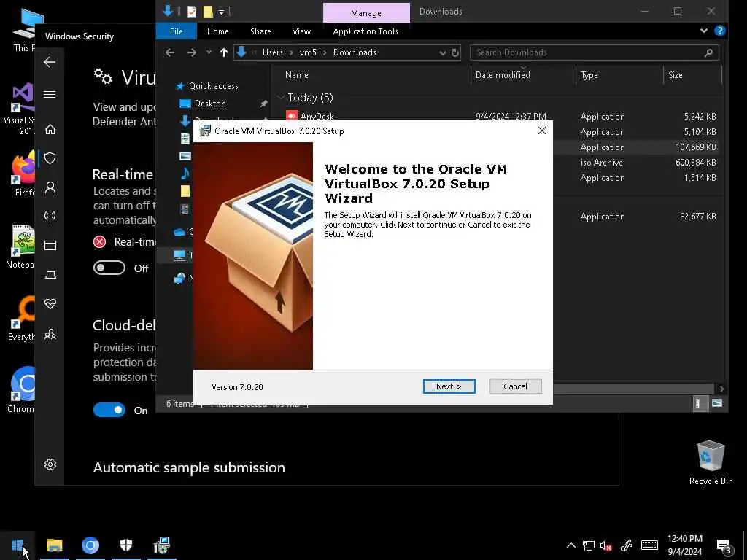Open notification center icon
Screen dimensions: 747x560
click(724, 545)
